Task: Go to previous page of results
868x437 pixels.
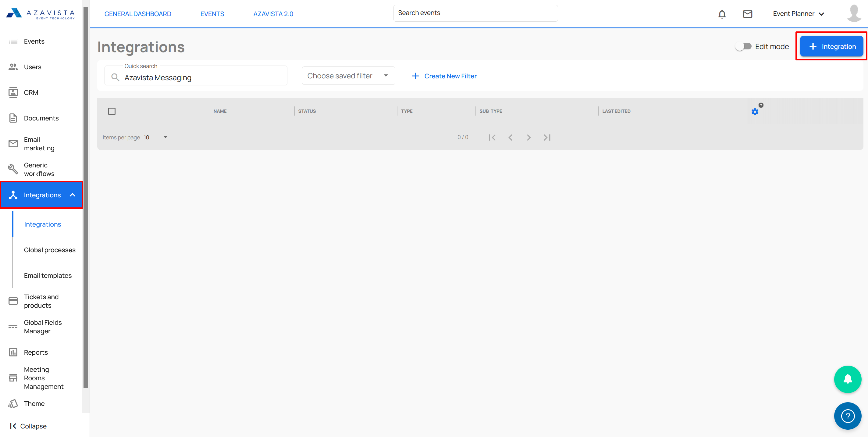Action: (x=510, y=138)
